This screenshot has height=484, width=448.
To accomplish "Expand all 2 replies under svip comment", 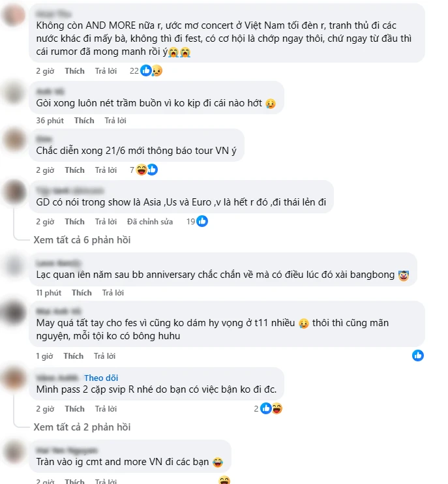I will click(x=82, y=427).
